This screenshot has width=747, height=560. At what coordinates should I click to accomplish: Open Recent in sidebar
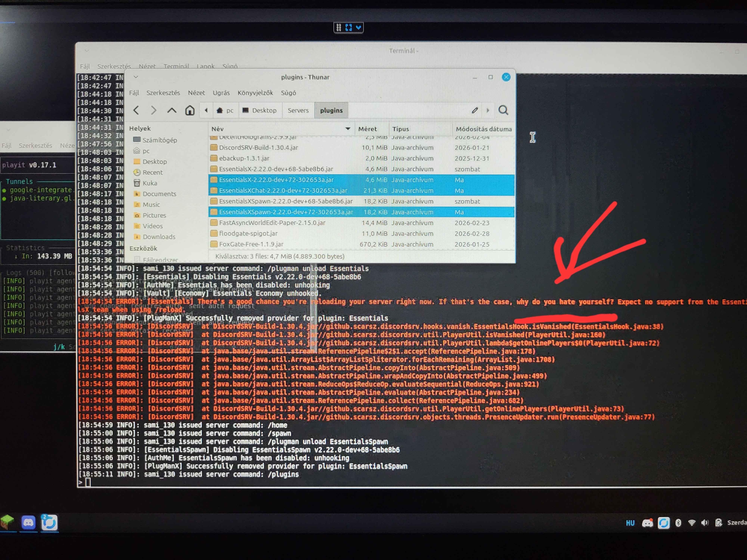coord(148,172)
